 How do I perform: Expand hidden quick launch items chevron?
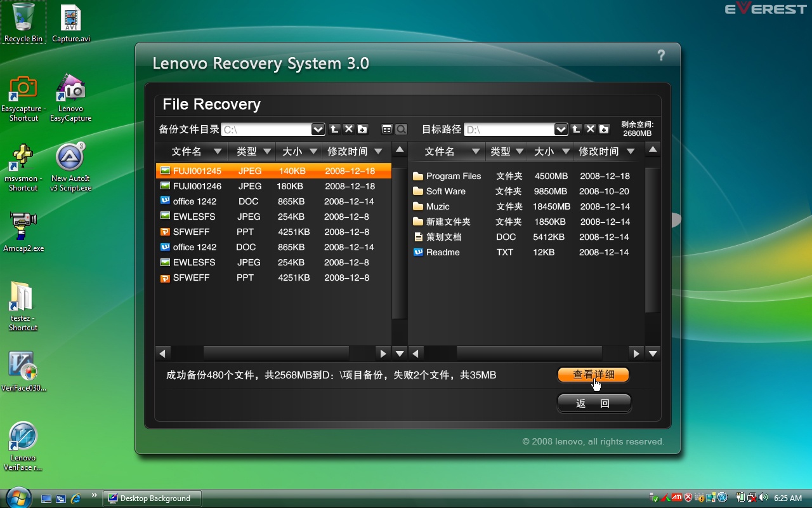pos(95,495)
